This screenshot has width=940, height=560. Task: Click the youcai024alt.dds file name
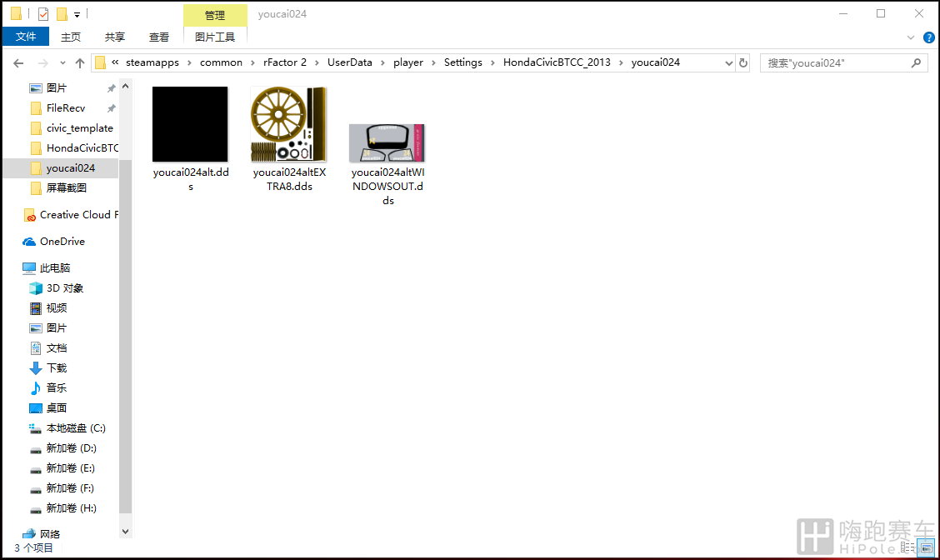pyautogui.click(x=191, y=179)
